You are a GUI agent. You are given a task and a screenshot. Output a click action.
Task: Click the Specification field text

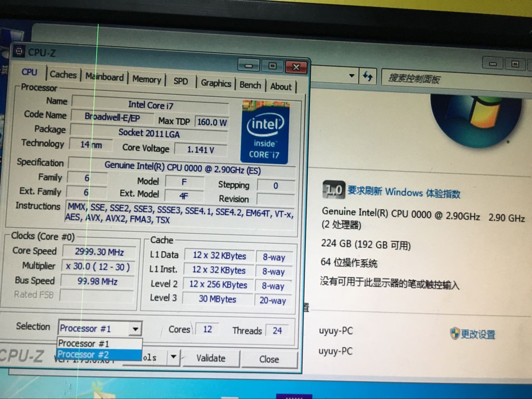pyautogui.click(x=182, y=167)
